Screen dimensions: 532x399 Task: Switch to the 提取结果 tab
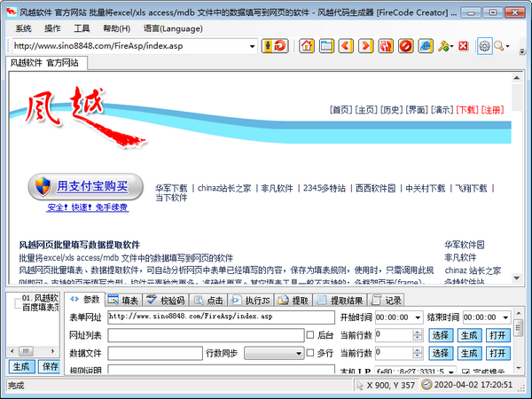tap(340, 301)
